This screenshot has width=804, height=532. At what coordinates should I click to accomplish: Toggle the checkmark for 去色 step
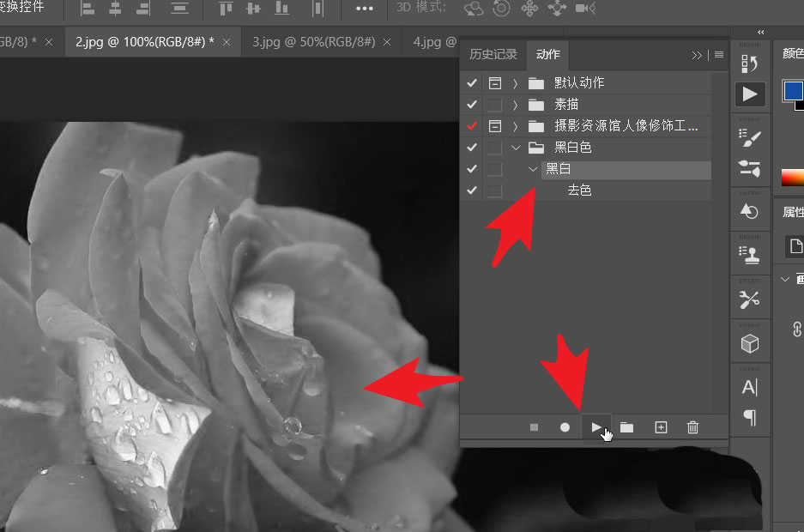pos(471,190)
